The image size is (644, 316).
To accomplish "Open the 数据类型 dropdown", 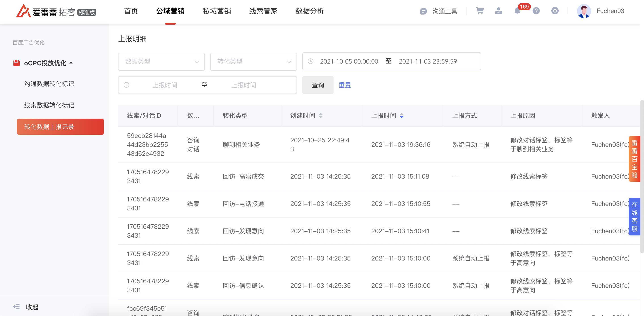I will pyautogui.click(x=161, y=62).
